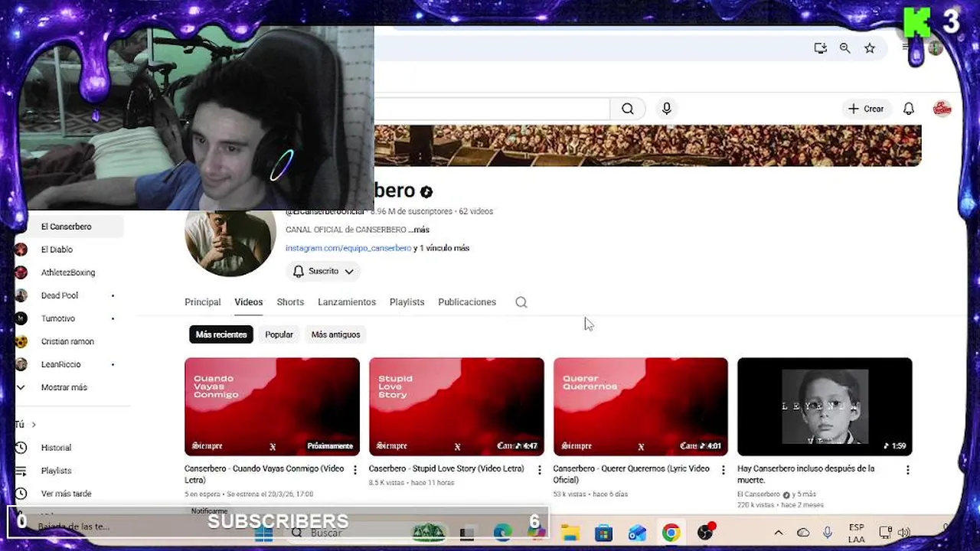Show hidden system tray icons
Screen dimensions: 980x551
pos(779,533)
